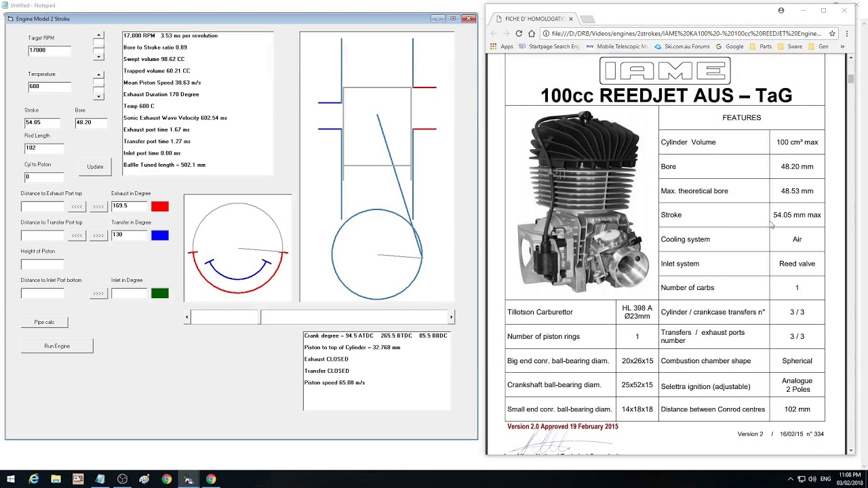Click the Stroke value field
This screenshot has height=488, width=868.
[42, 123]
